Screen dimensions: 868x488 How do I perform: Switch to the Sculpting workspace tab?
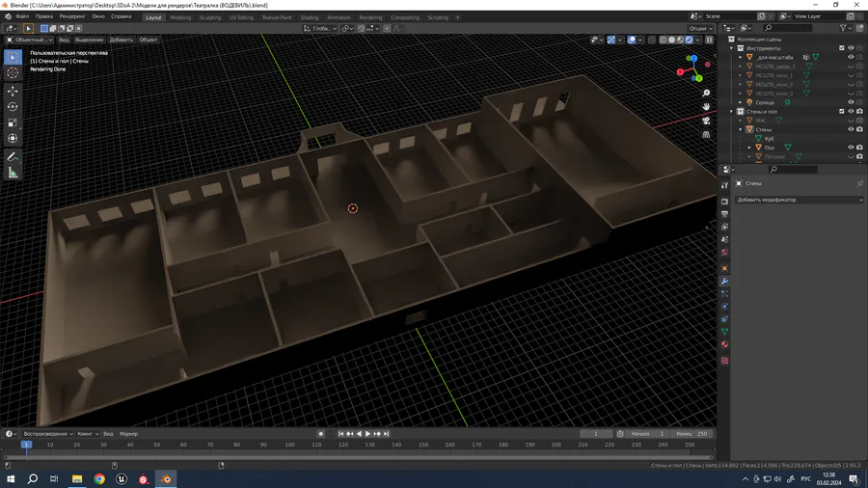209,16
